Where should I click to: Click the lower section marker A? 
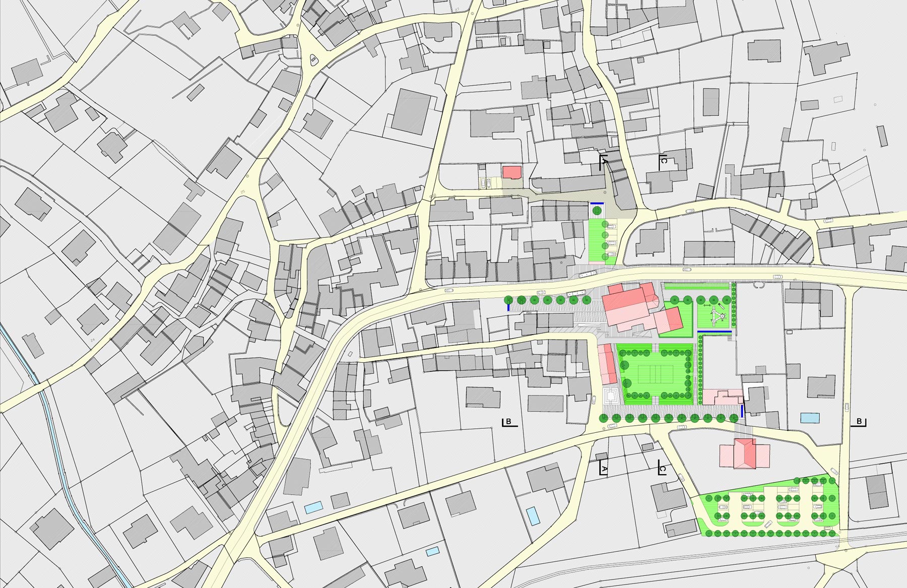tap(603, 467)
